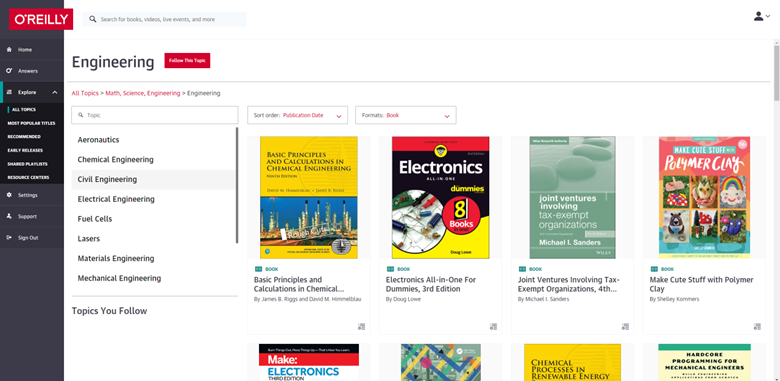Click the Follow This Topic button
Screen dimensions: 780x381
(x=188, y=61)
